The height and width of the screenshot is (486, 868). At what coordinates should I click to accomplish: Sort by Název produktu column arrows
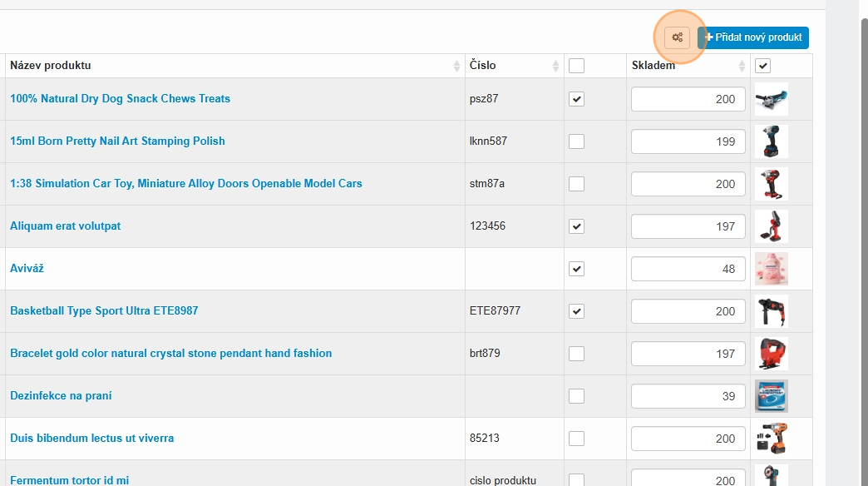point(456,66)
